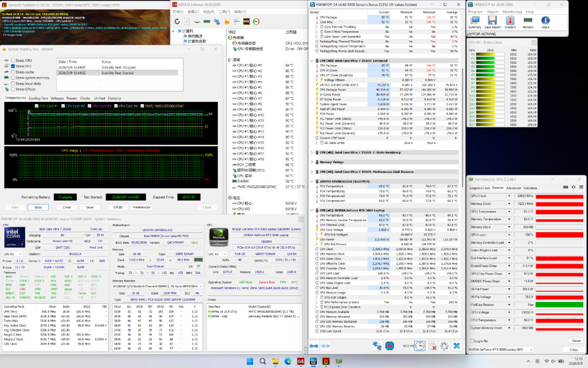This screenshot has height=368, width=588.
Task: Close sensors with blue X footer icon
Action: [x=457, y=346]
